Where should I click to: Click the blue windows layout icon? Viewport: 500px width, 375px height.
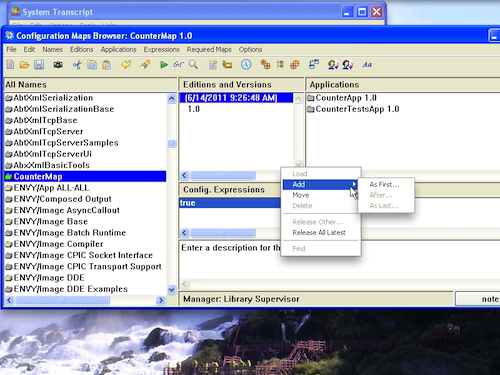(314, 64)
